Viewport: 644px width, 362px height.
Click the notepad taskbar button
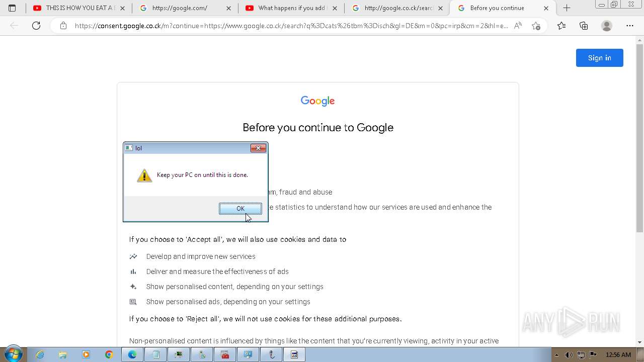[x=155, y=354]
